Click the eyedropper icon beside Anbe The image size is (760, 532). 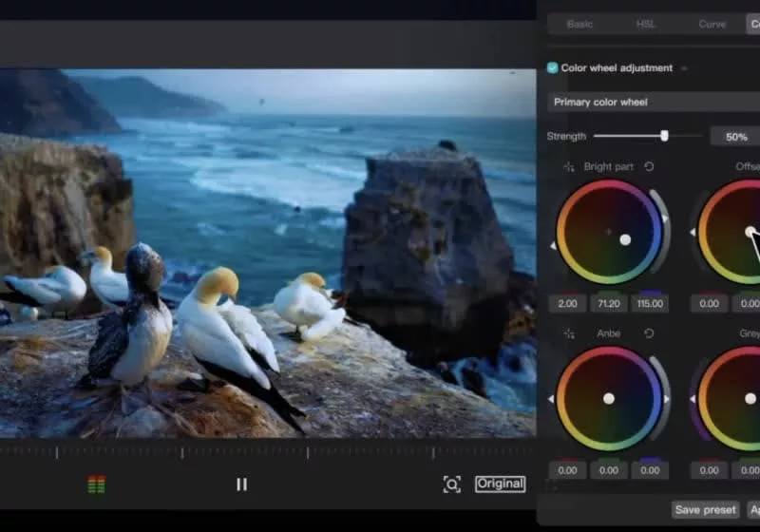pyautogui.click(x=569, y=333)
